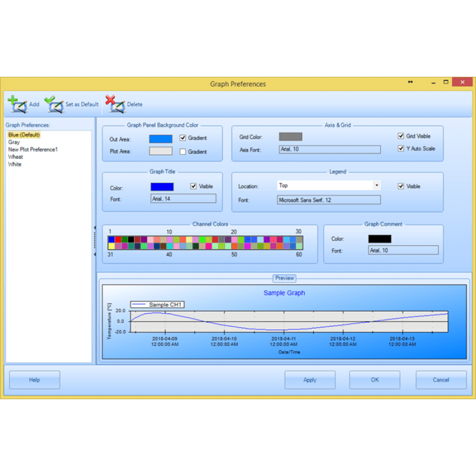Click the Help button
This screenshot has width=476, height=476.
[x=34, y=380]
